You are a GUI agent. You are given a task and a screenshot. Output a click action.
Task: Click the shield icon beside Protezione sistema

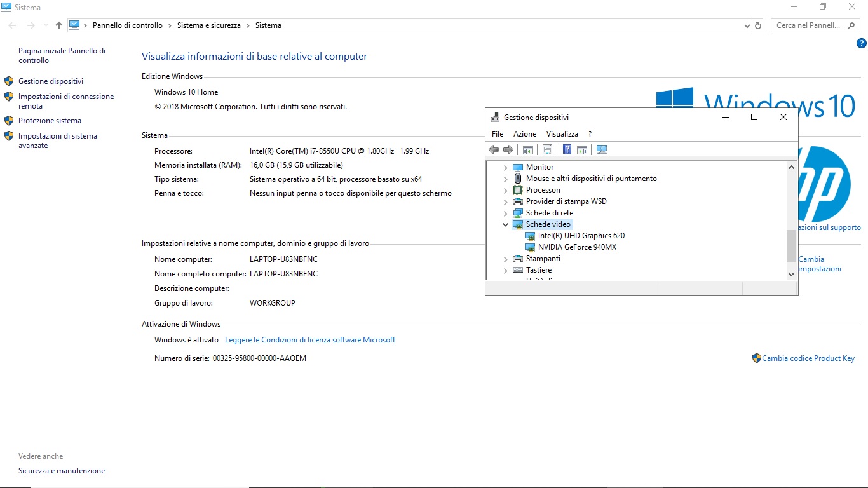pos(9,120)
